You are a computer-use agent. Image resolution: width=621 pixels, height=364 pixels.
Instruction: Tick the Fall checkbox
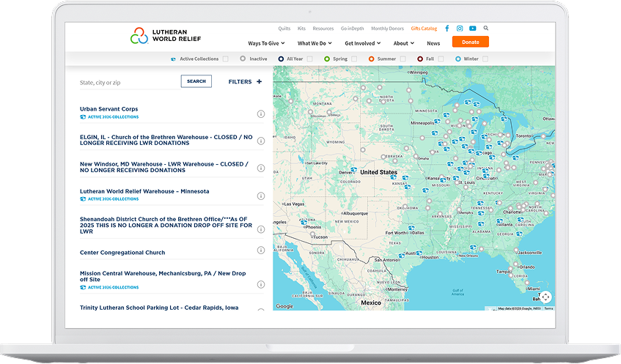click(x=441, y=59)
